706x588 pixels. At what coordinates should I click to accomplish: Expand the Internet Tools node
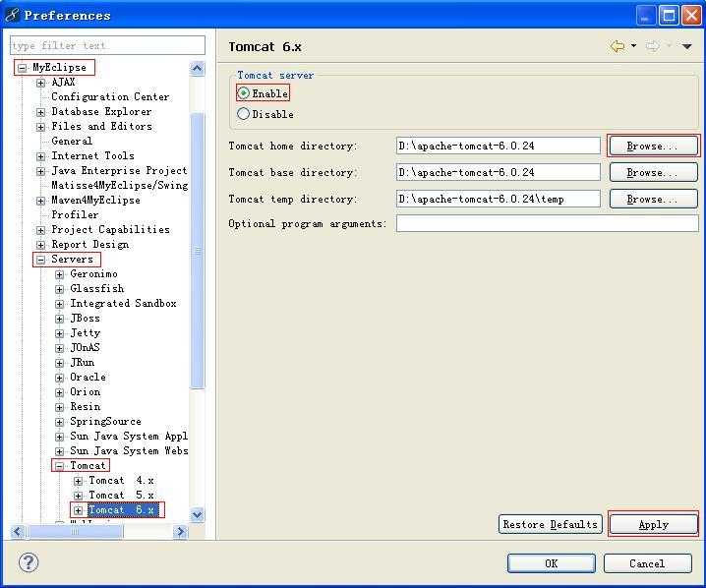pos(41,156)
